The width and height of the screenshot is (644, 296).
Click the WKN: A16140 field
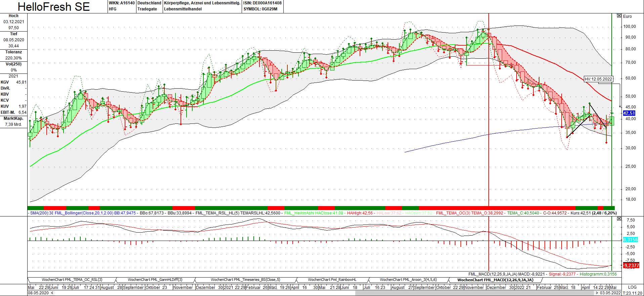(122, 3)
